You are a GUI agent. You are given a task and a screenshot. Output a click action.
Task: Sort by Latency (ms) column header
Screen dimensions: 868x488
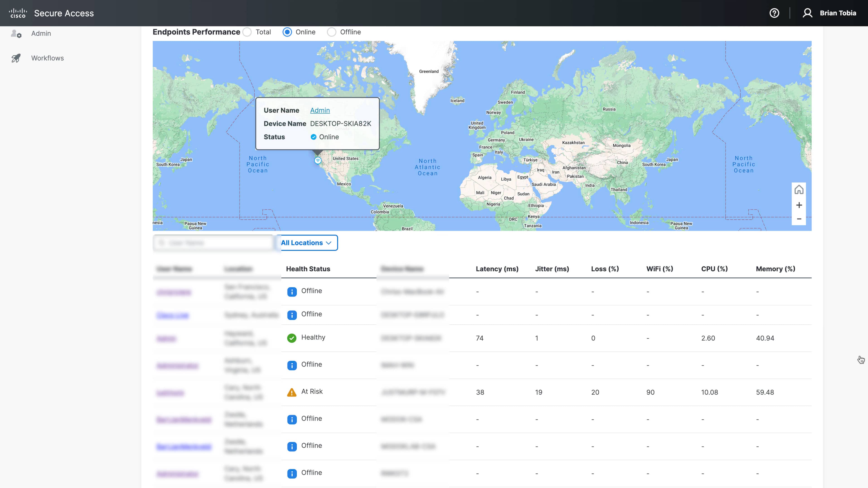[497, 269]
